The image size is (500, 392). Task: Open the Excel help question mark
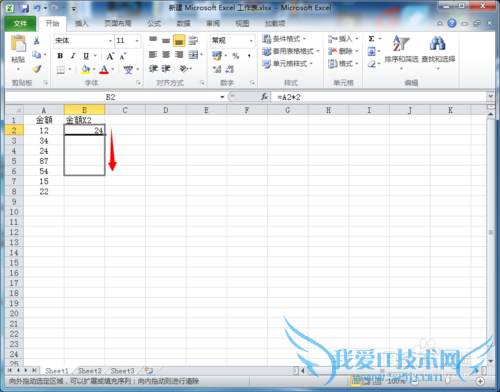[x=452, y=23]
